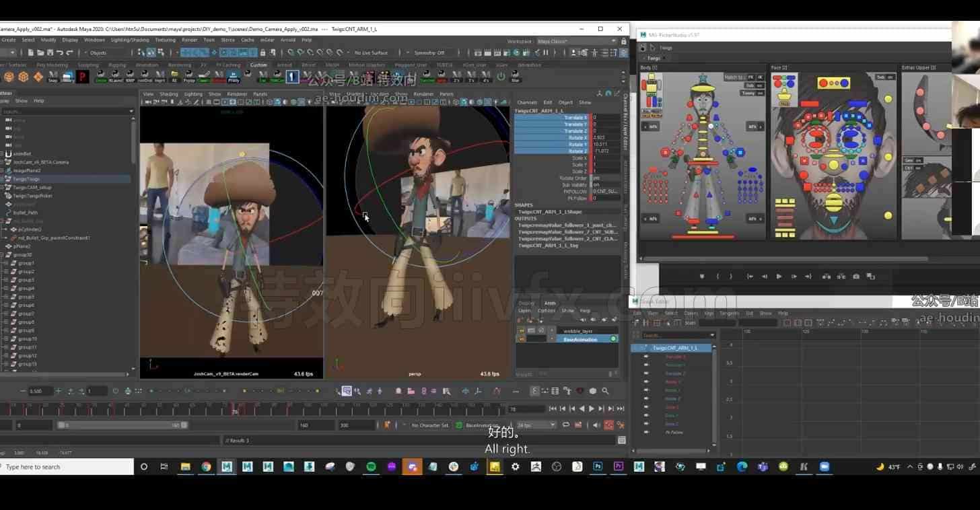Select the BaseAnimation layer
The height and width of the screenshot is (510, 980).
click(x=580, y=339)
